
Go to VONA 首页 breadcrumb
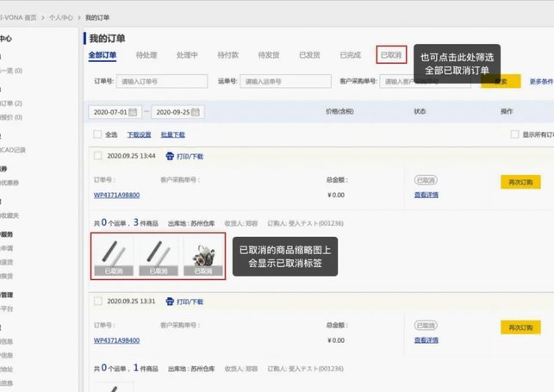point(18,17)
